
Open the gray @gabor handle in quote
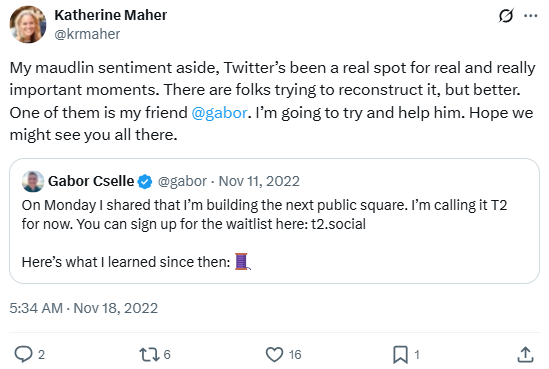pyautogui.click(x=182, y=181)
